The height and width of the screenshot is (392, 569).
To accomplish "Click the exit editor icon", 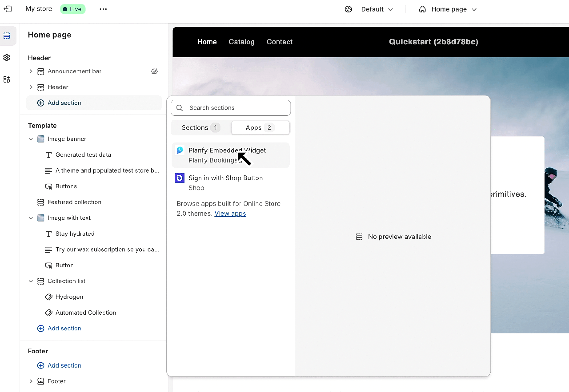I will (8, 9).
